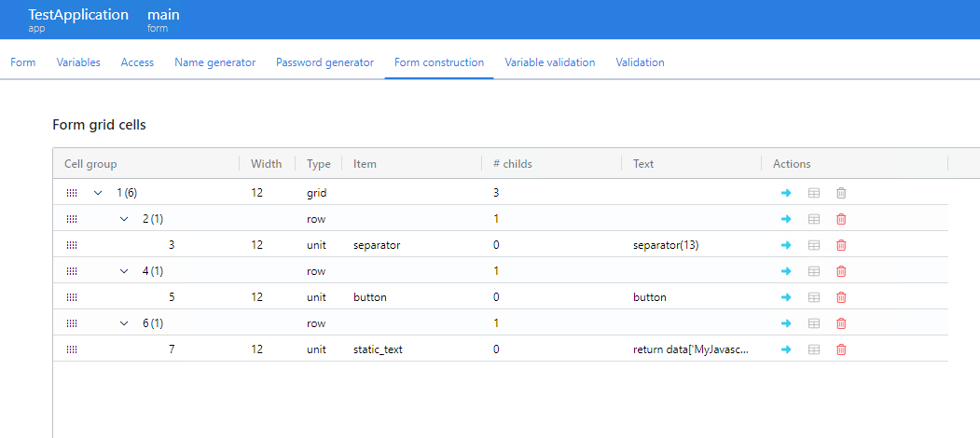The height and width of the screenshot is (438, 980).
Task: Delete the static_text unit with its trash icon
Action: click(841, 349)
